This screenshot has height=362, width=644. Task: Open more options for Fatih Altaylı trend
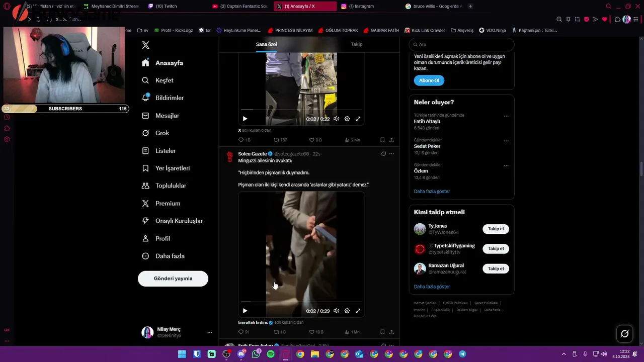click(x=506, y=116)
